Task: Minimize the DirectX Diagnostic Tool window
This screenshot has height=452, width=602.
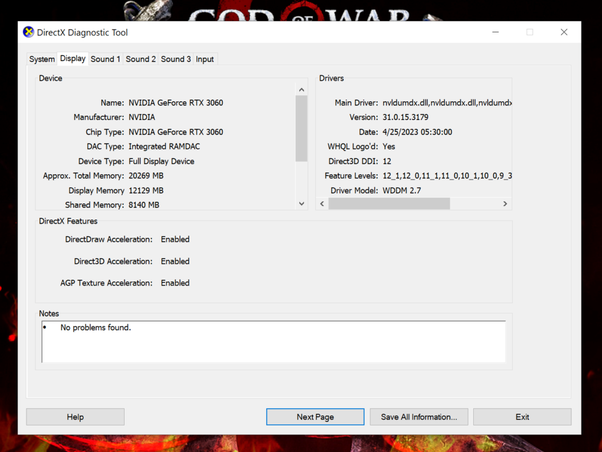Action: click(x=496, y=32)
